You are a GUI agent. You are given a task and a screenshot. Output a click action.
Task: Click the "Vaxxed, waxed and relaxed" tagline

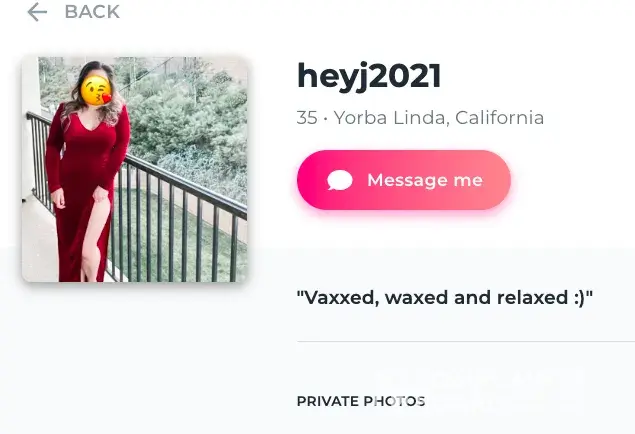click(445, 298)
